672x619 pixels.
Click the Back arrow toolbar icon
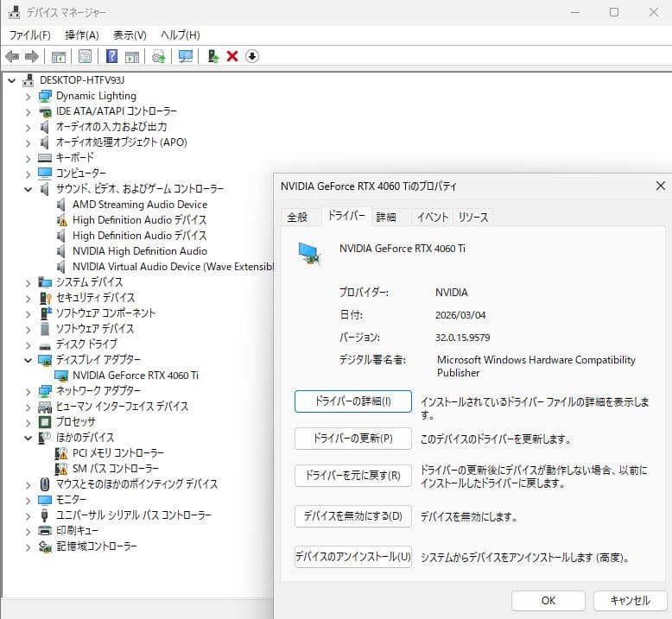tap(12, 56)
